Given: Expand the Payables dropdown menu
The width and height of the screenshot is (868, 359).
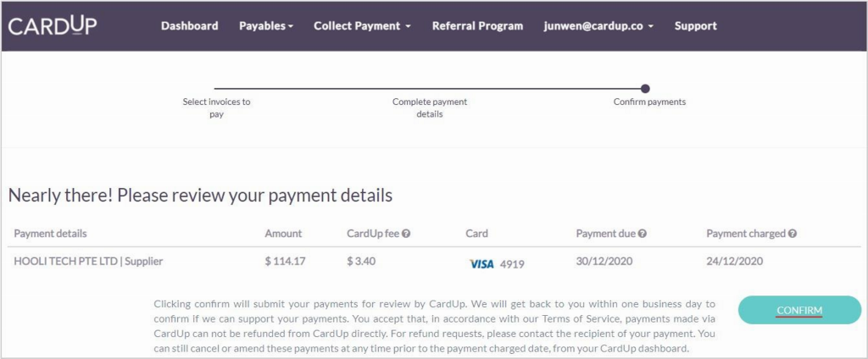Looking at the screenshot, I should coord(266,26).
